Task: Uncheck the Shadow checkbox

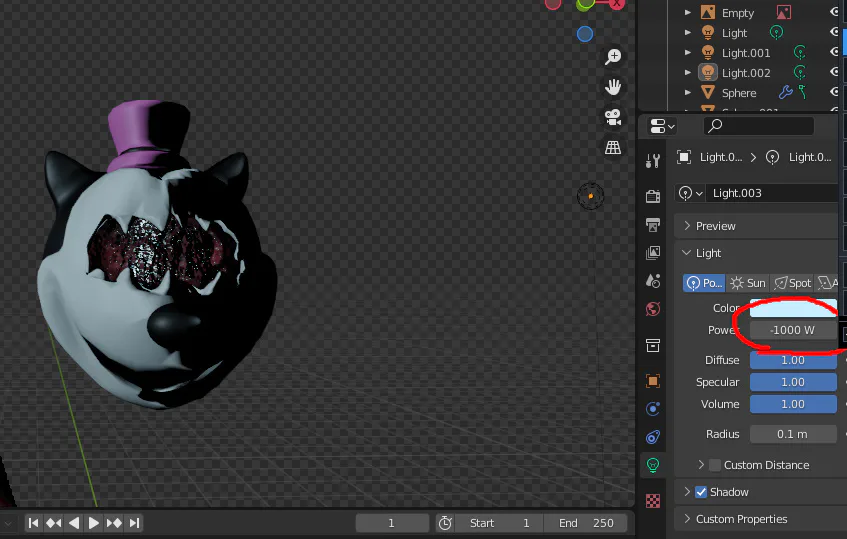Action: click(701, 492)
